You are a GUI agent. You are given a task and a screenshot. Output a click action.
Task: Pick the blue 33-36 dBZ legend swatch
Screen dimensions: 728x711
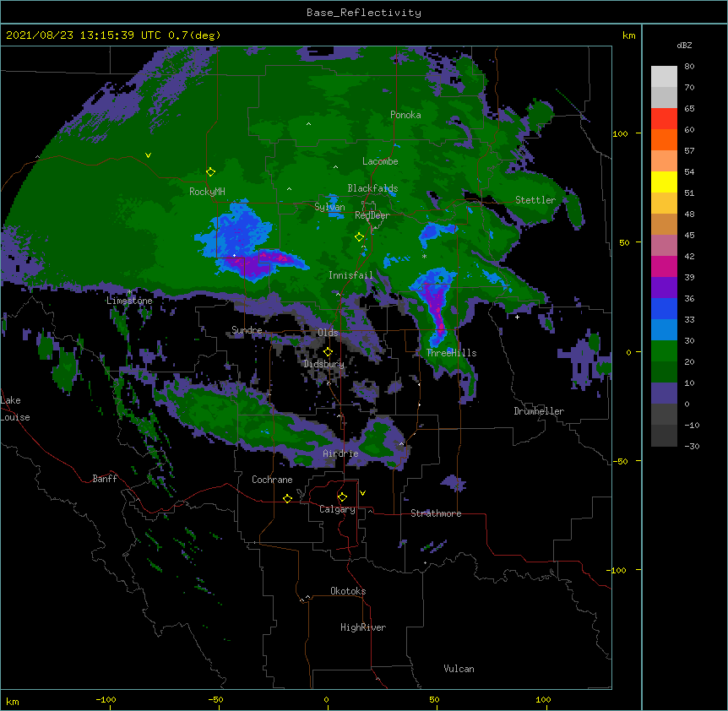pos(664,308)
